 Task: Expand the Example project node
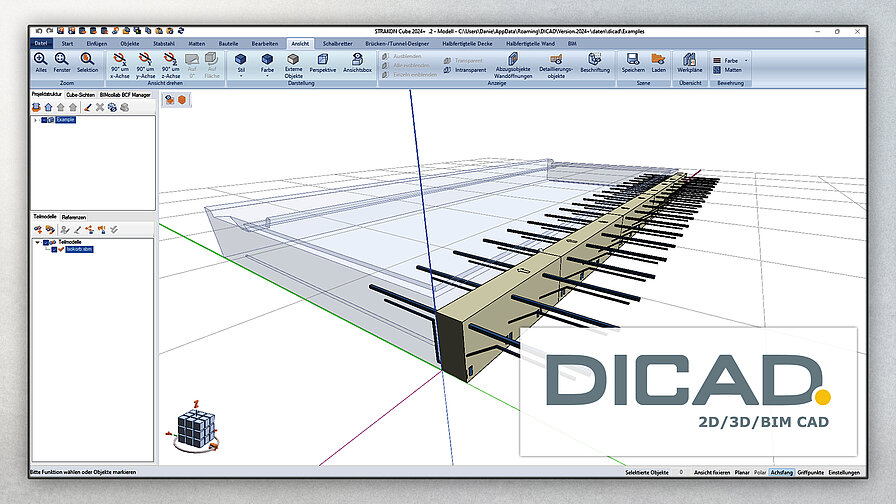pyautogui.click(x=35, y=120)
